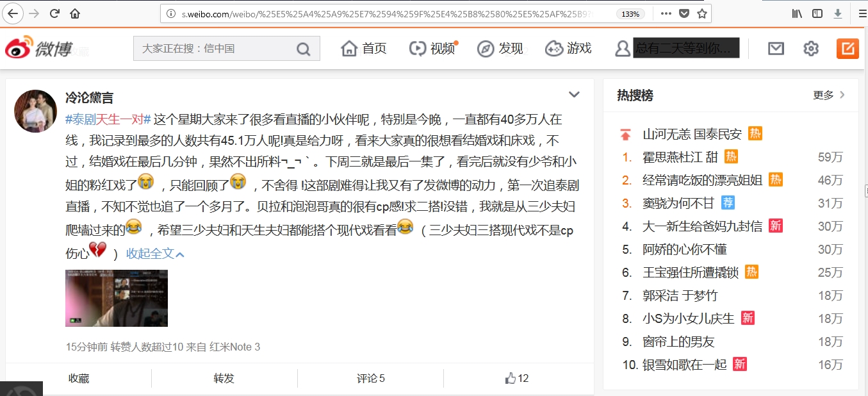Click the 冷沦黛言 avatar picture
This screenshot has height=396, width=868.
click(x=36, y=111)
